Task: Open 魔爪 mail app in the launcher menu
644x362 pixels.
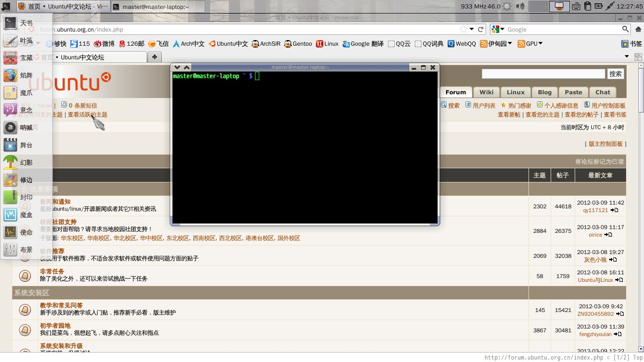Action: (26, 92)
